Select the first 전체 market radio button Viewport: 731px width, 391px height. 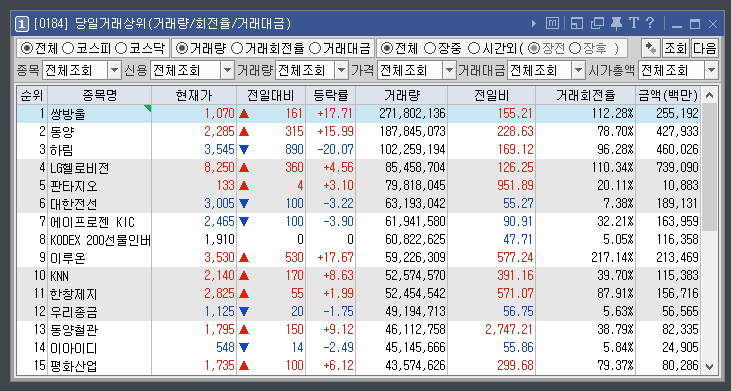(27, 48)
